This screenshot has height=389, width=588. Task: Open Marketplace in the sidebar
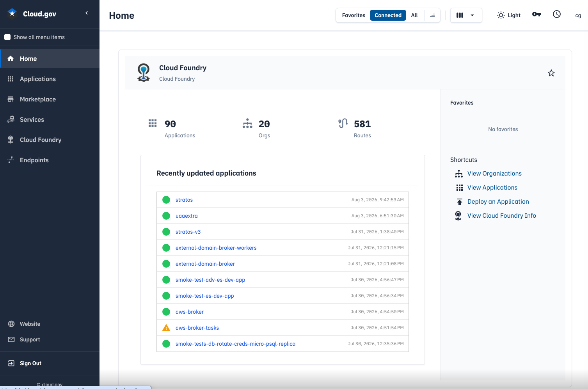(50, 99)
